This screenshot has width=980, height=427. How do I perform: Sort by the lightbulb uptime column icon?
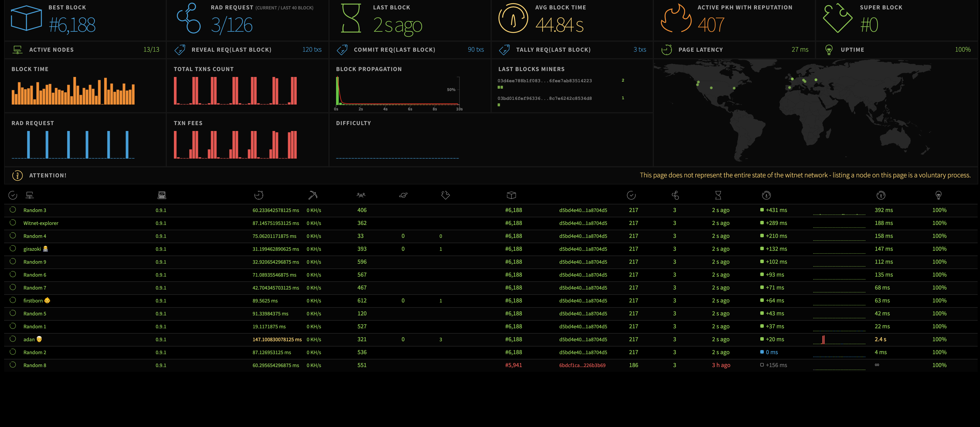tap(939, 195)
